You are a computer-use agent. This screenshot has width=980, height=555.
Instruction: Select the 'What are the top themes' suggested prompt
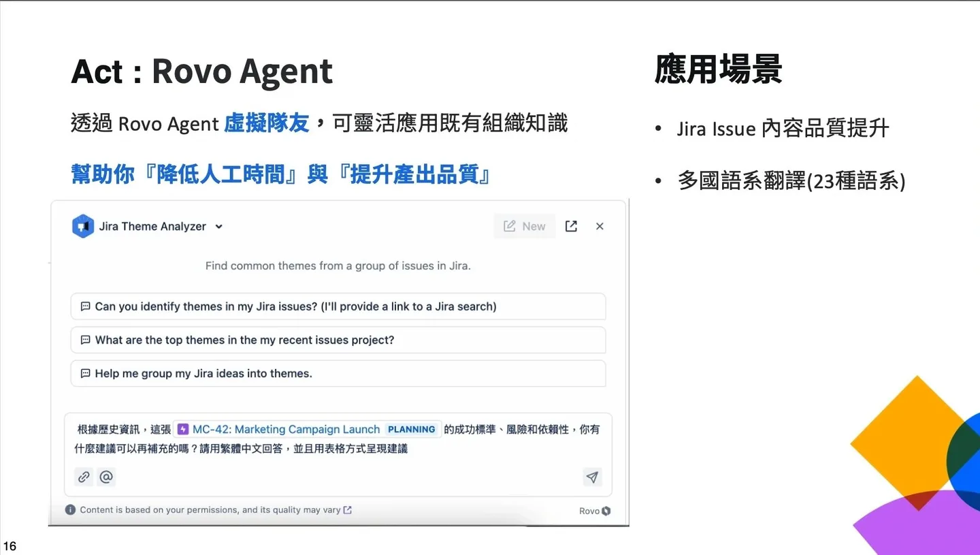(x=338, y=340)
